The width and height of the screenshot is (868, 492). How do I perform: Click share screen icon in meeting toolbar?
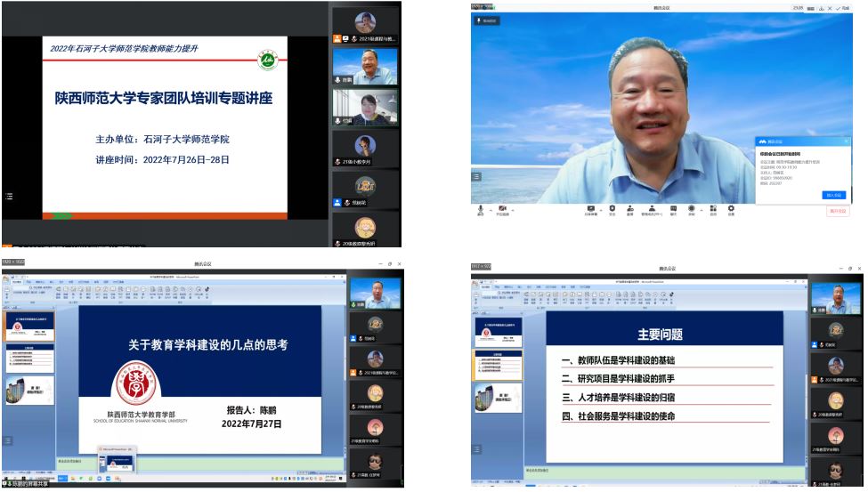590,210
